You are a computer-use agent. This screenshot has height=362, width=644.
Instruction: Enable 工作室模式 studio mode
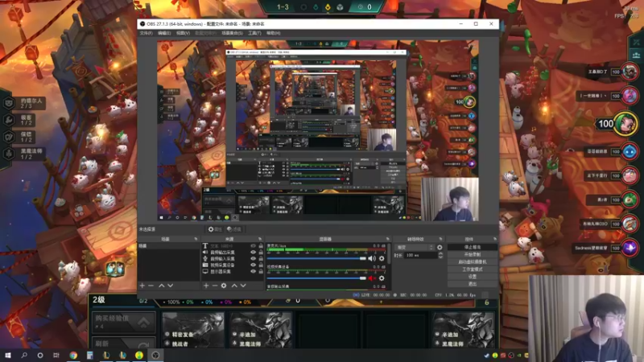pyautogui.click(x=472, y=269)
